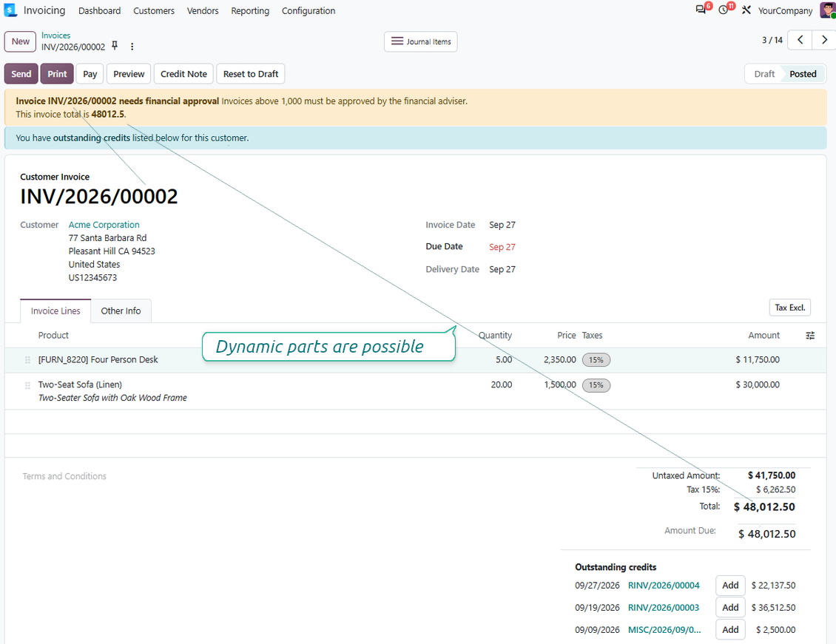836x644 pixels.
Task: Open the messages conversation icon
Action: point(701,10)
